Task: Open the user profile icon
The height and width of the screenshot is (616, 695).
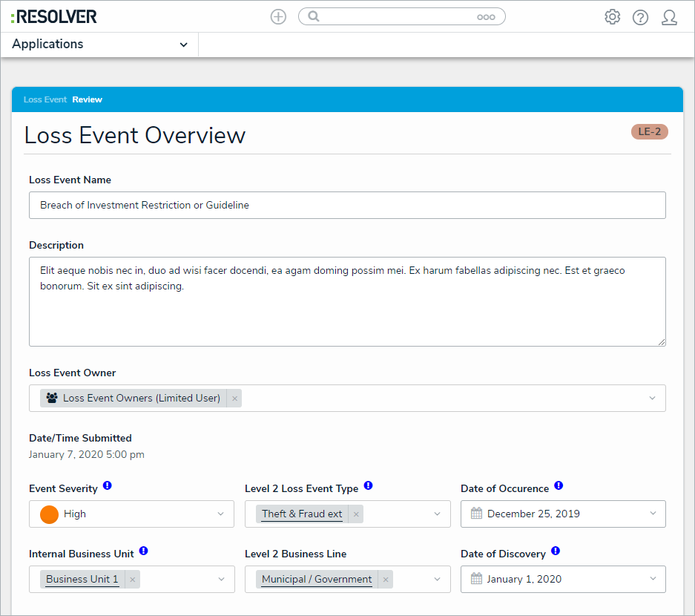Action: click(x=669, y=17)
